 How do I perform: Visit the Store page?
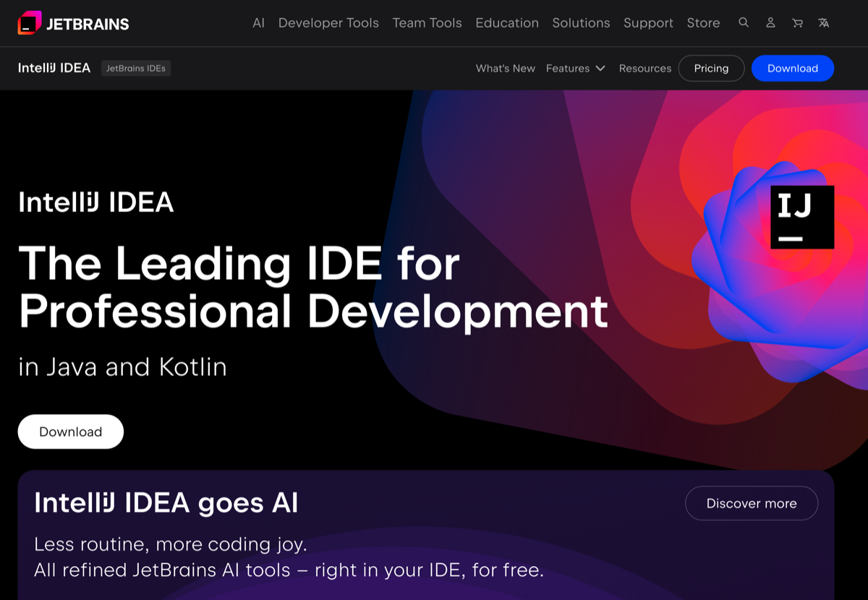[703, 22]
